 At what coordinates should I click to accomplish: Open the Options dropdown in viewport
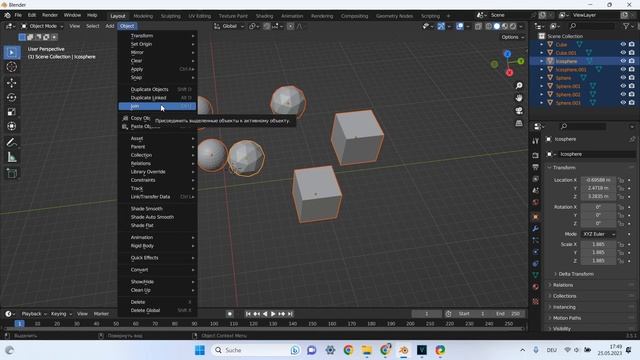pos(513,37)
